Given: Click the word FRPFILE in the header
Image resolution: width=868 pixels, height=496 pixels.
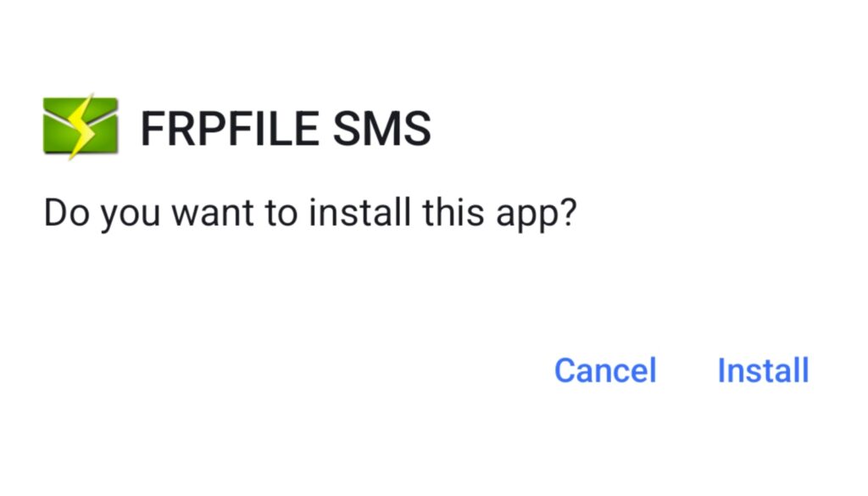Looking at the screenshot, I should [x=230, y=128].
